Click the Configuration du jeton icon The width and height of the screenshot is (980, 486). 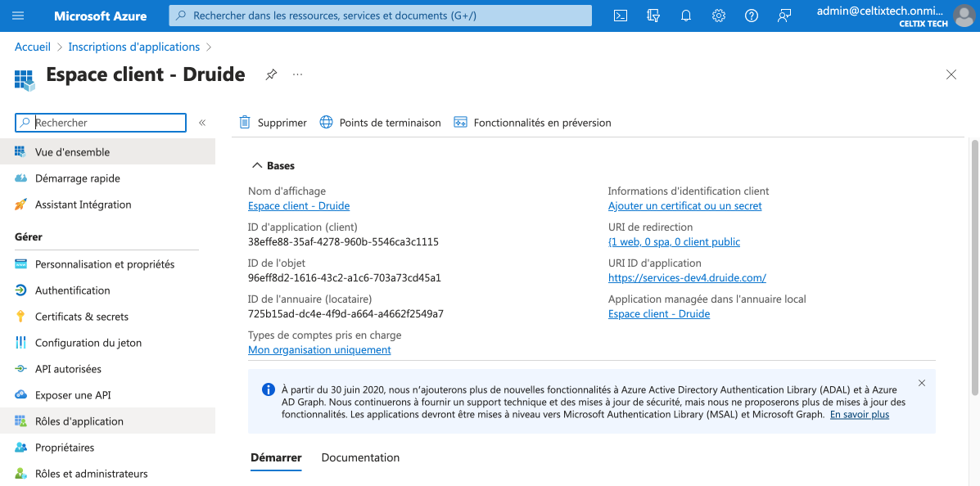coord(20,342)
